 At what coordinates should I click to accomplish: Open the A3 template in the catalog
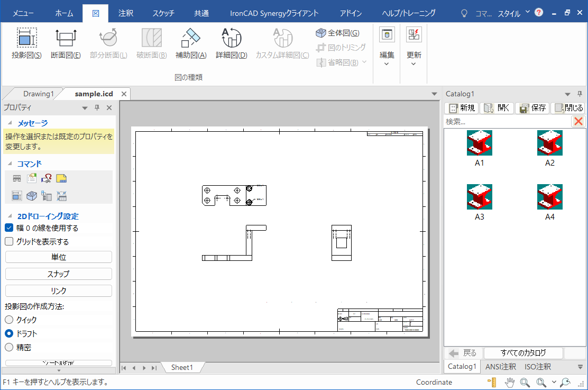(x=479, y=198)
